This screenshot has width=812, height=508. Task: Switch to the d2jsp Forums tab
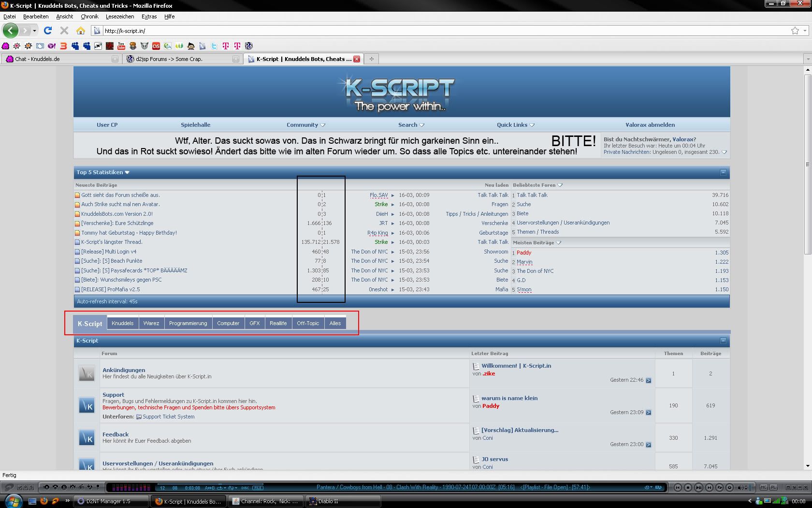(182, 59)
